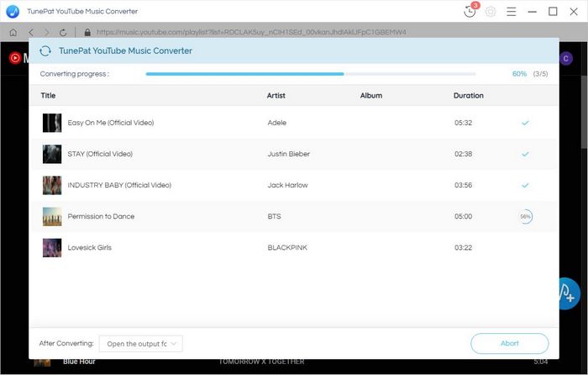Click the (3/5) converted count text
588x375 pixels.
[x=540, y=74]
